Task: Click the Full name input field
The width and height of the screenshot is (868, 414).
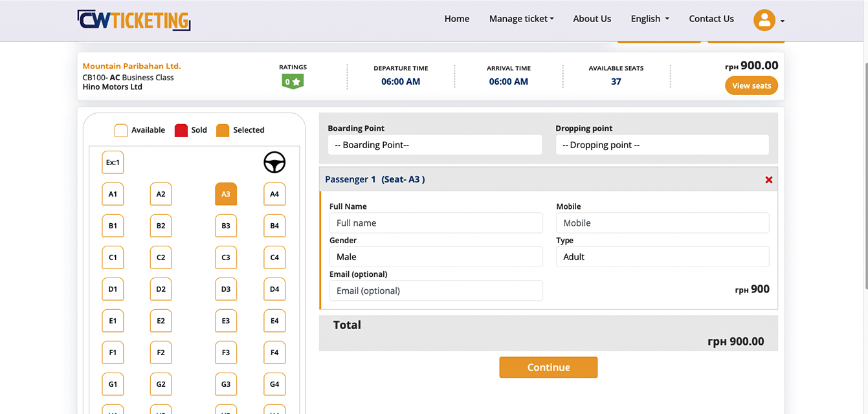Action: [435, 223]
